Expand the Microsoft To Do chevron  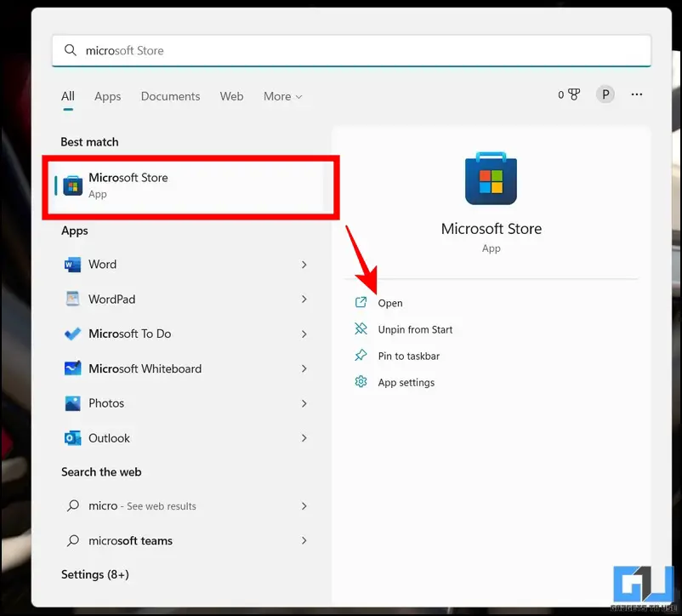[304, 334]
